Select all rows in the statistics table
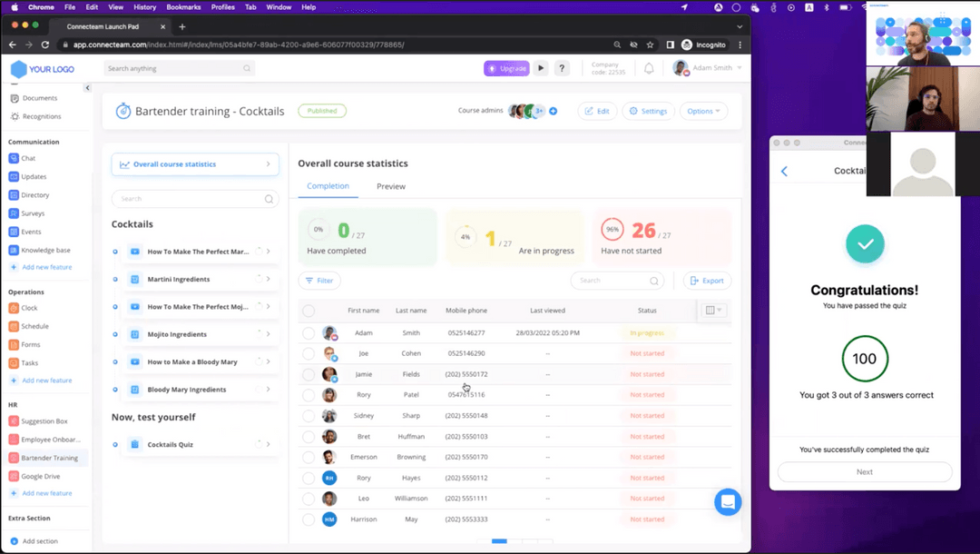Image resolution: width=980 pixels, height=554 pixels. click(x=309, y=310)
